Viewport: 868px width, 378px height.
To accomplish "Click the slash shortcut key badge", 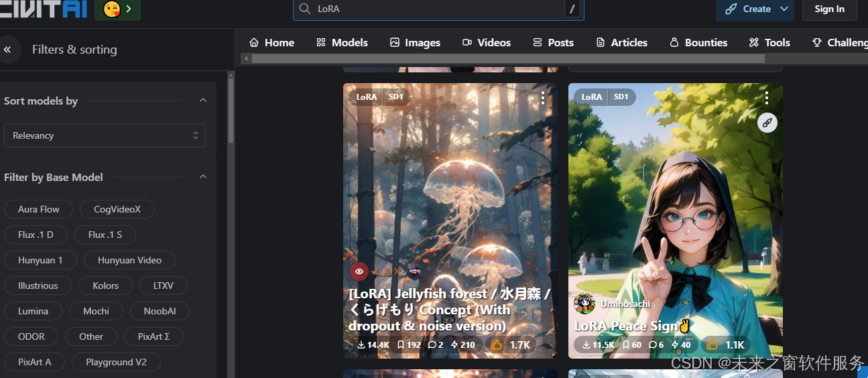I will point(572,9).
